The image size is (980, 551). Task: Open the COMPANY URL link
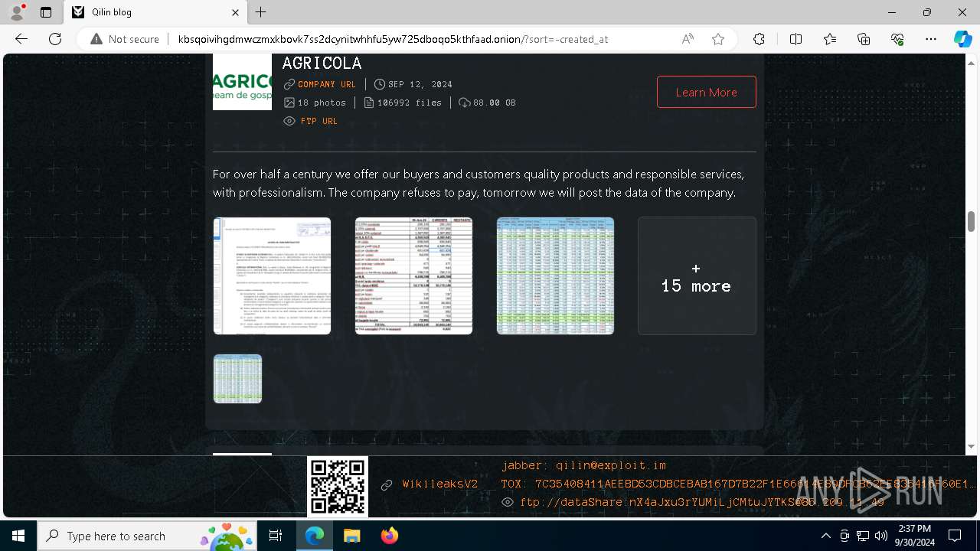click(327, 84)
